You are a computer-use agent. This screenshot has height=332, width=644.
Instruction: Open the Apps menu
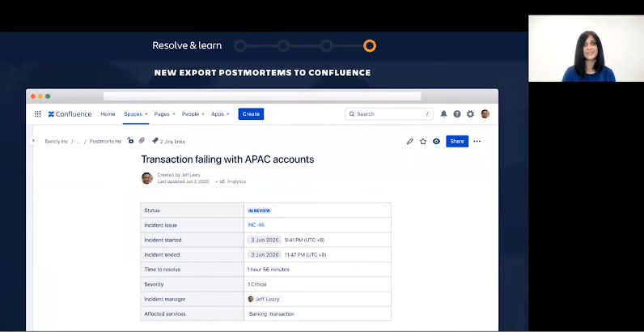219,114
